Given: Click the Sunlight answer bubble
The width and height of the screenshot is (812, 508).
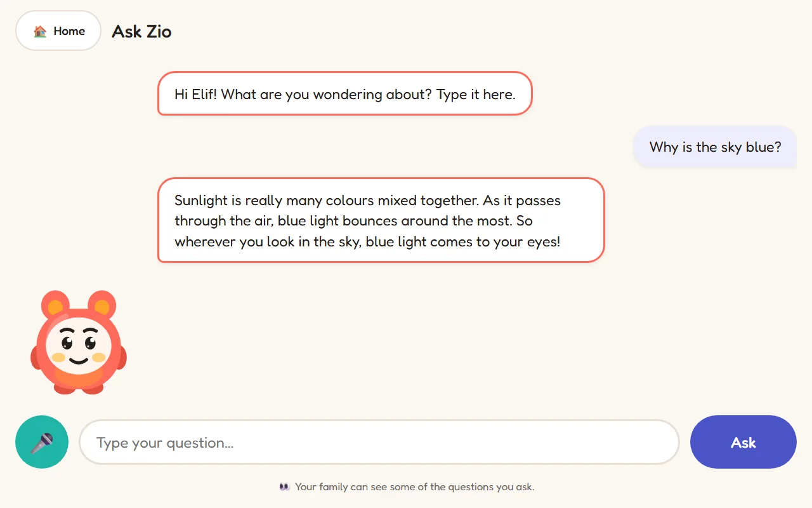Looking at the screenshot, I should coord(381,220).
